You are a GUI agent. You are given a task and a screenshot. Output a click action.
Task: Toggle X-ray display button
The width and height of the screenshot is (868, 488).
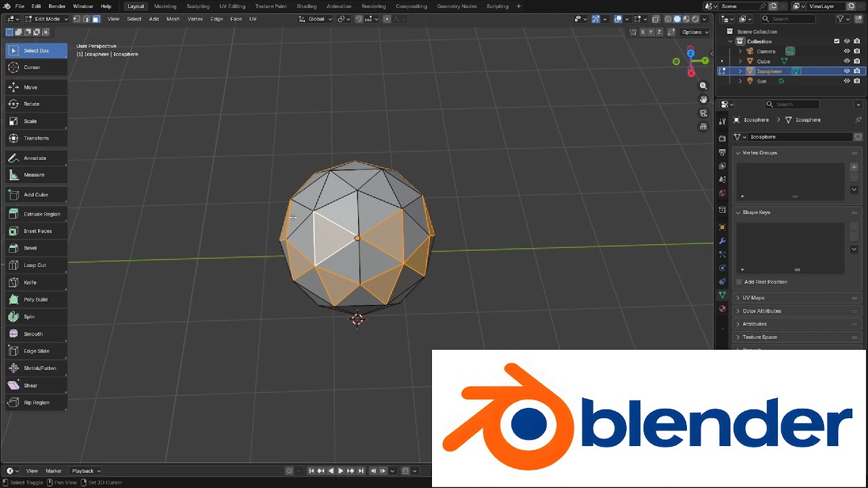click(656, 19)
